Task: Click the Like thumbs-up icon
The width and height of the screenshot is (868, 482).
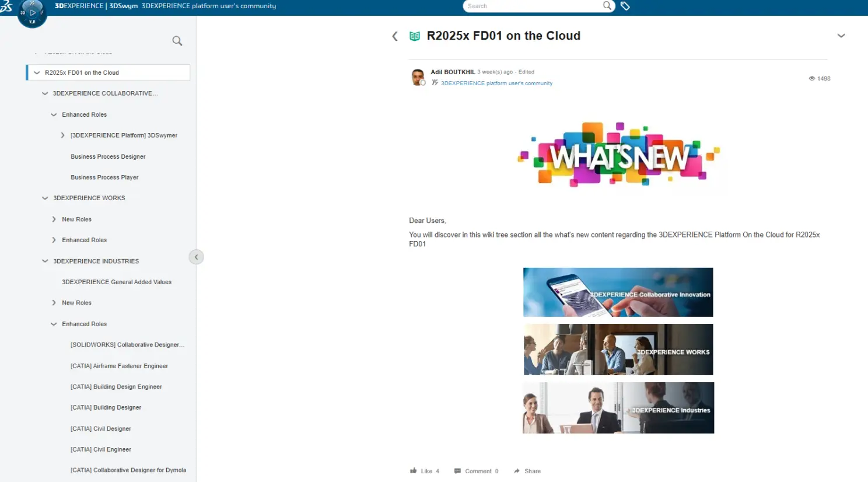Action: click(x=414, y=471)
